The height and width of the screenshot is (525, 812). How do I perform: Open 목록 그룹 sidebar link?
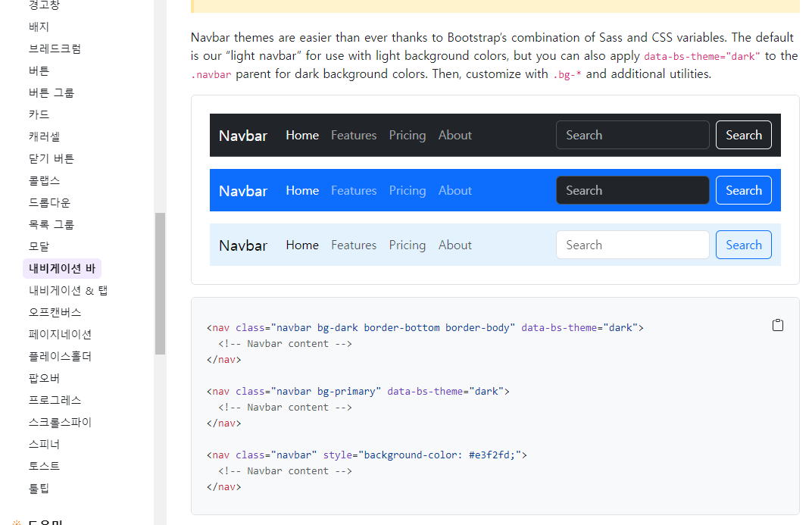point(52,225)
